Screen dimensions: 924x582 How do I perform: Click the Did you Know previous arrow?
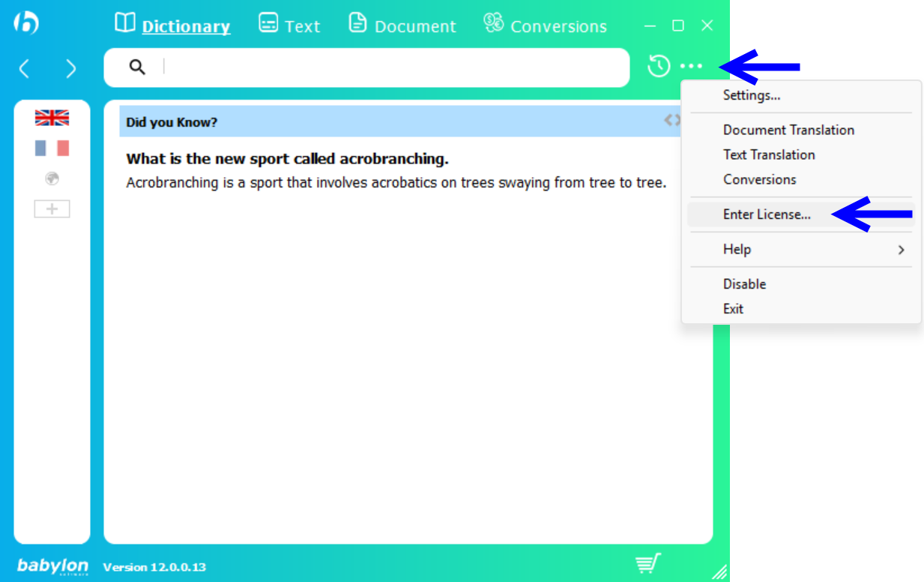668,119
